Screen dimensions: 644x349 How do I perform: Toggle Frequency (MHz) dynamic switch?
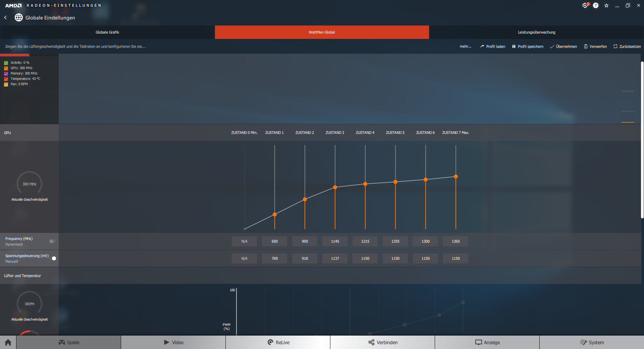52,241
